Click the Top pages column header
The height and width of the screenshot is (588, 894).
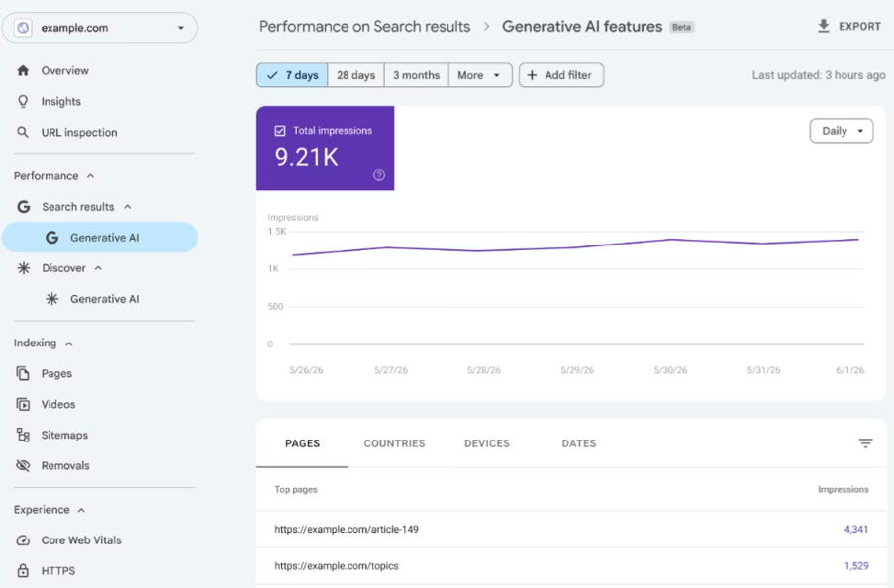(x=296, y=489)
